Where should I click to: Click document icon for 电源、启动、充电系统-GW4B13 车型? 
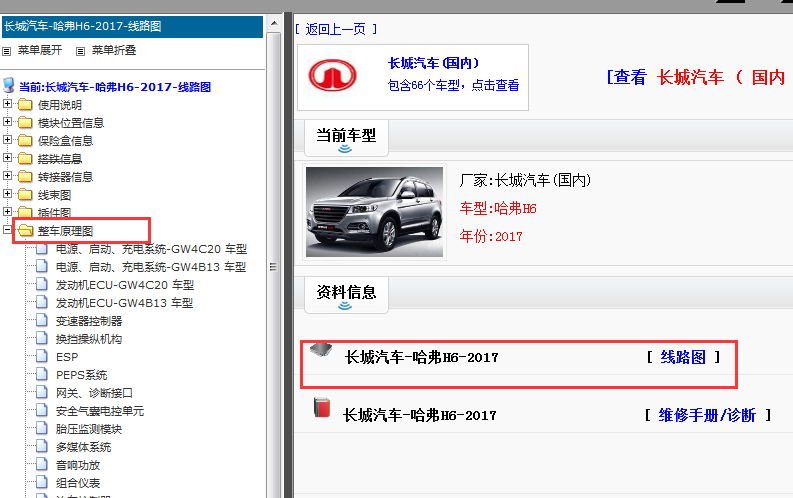point(42,266)
